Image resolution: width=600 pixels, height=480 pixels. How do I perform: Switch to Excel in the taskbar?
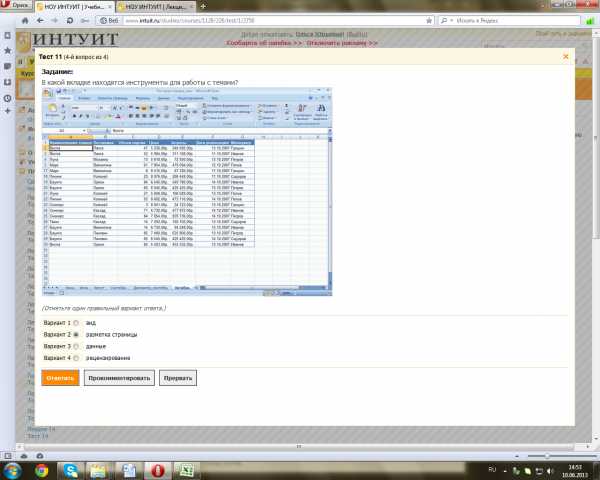point(187,470)
